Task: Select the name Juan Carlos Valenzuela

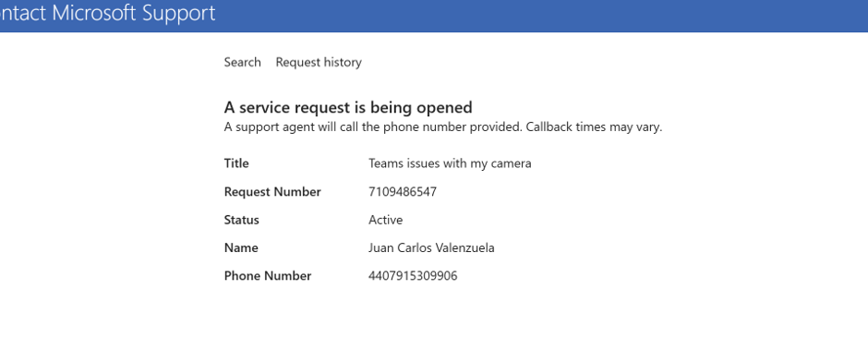Action: pyautogui.click(x=432, y=248)
